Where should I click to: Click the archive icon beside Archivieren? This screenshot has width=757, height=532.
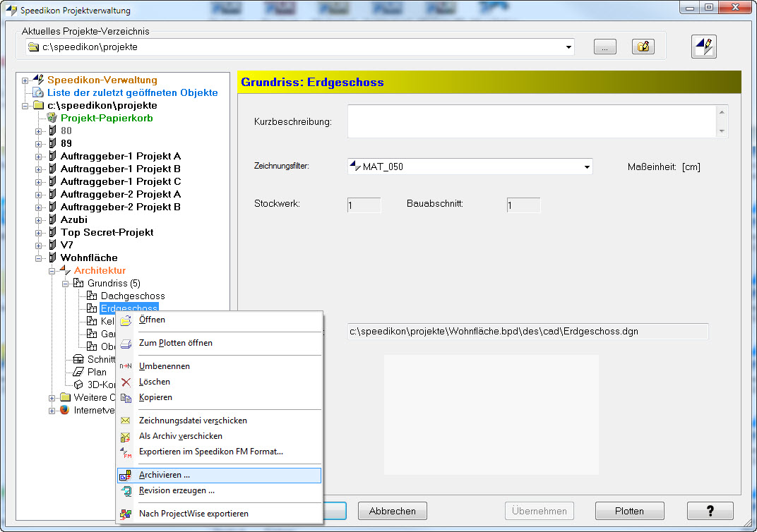126,475
